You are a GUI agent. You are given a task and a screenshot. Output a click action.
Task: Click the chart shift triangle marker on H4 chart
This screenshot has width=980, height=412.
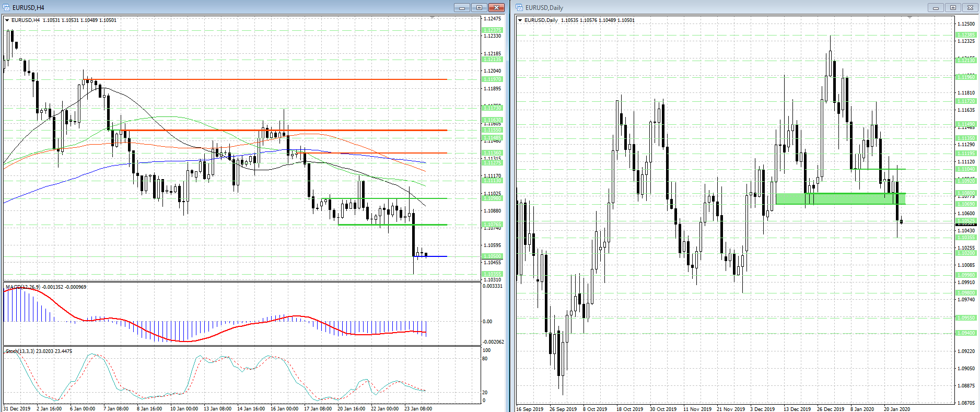point(432,18)
